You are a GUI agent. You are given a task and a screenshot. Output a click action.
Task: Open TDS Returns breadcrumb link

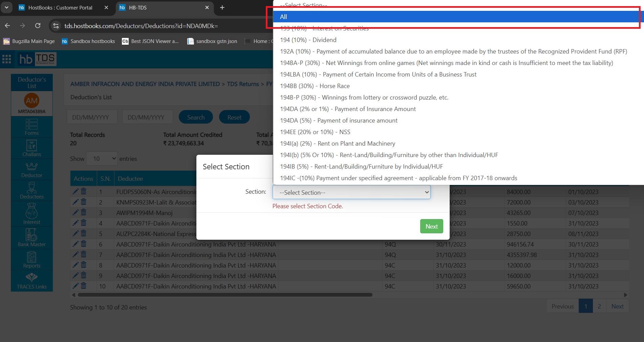(x=243, y=84)
